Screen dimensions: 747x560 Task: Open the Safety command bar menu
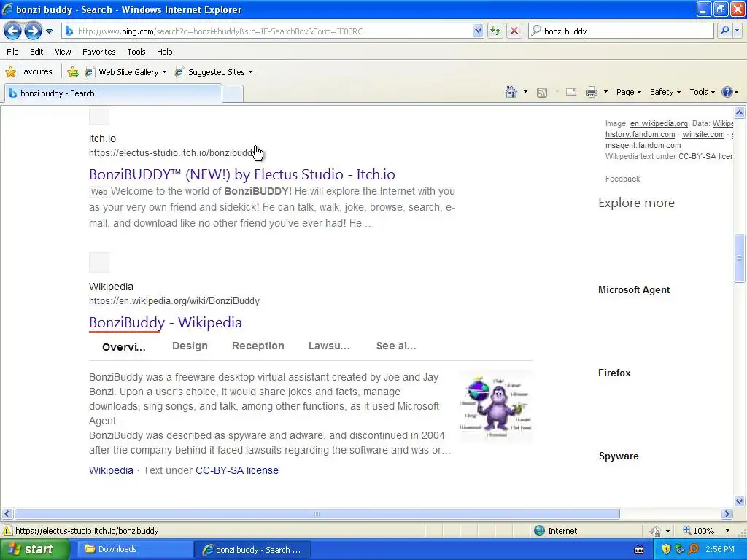coord(665,92)
